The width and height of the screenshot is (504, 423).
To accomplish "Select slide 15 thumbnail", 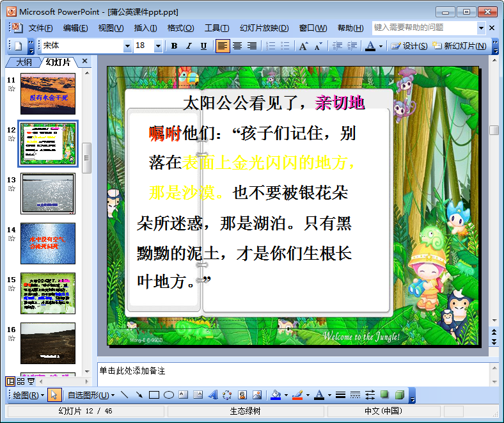I will (x=48, y=293).
